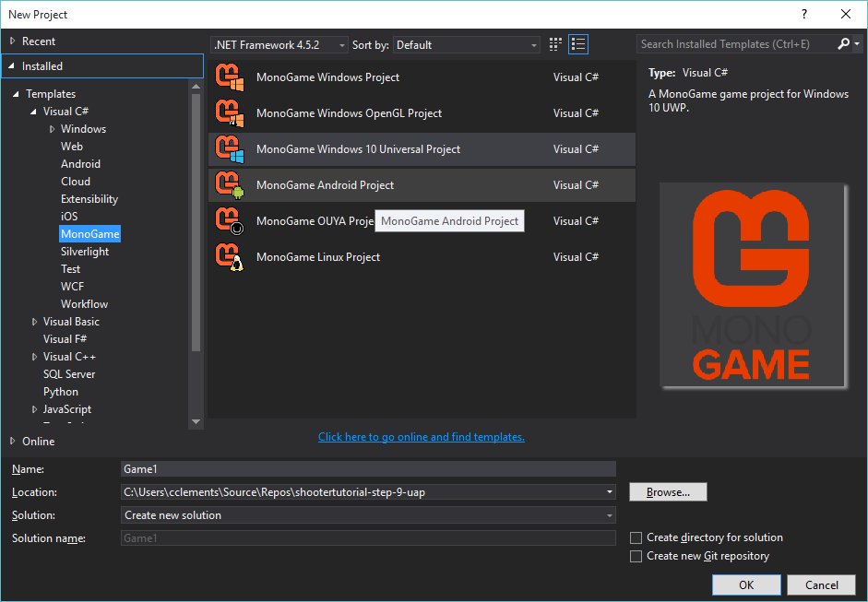
Task: Collapse the Visual C# tree node
Action: point(34,112)
